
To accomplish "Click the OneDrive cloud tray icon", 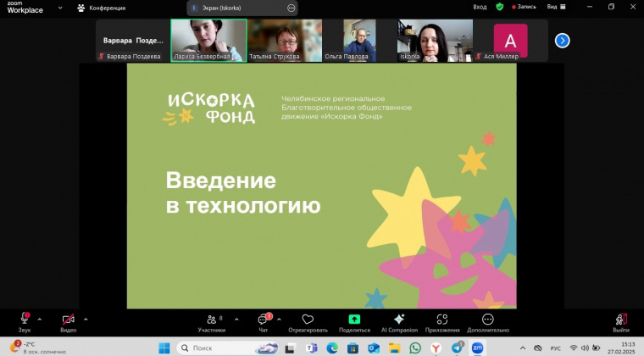I will (x=537, y=348).
